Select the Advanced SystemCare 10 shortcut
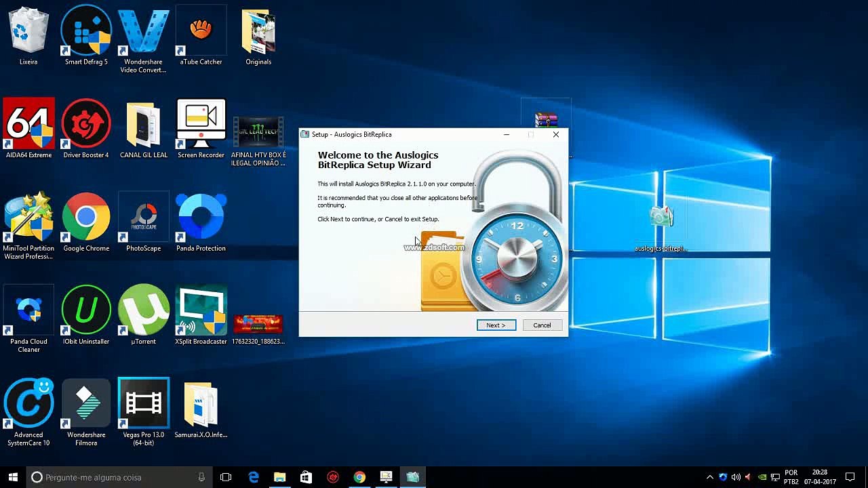868x488 pixels. click(x=28, y=412)
